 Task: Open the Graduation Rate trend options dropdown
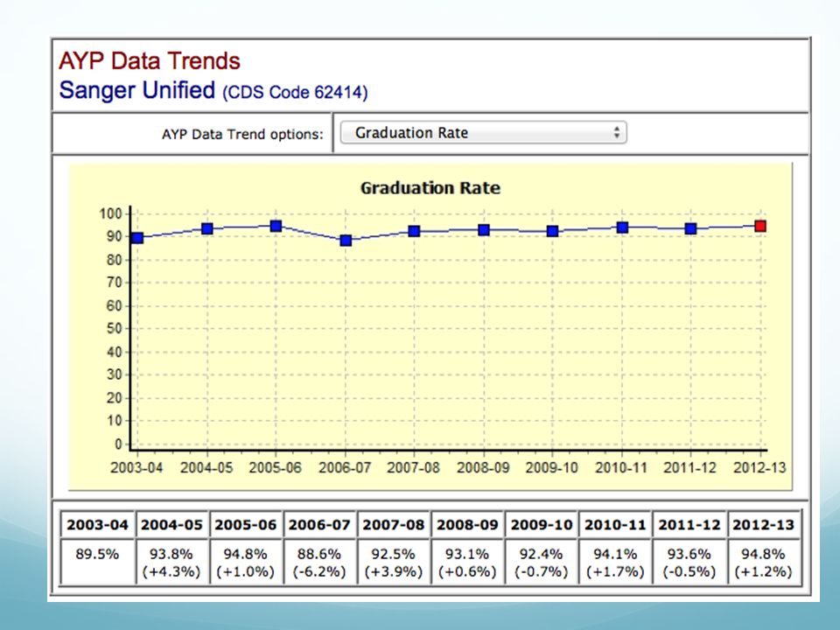click(483, 132)
